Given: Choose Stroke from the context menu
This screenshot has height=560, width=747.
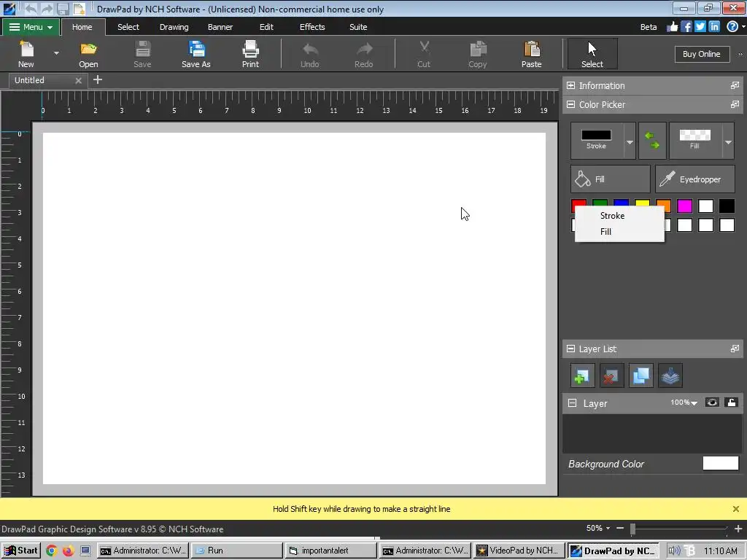Looking at the screenshot, I should point(619,216).
